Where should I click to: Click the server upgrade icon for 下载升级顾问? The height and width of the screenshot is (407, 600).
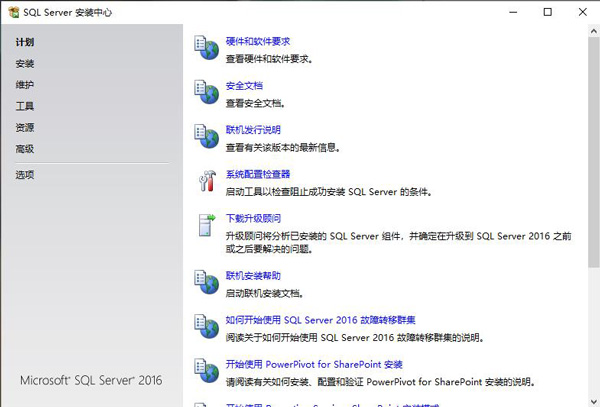(x=207, y=225)
